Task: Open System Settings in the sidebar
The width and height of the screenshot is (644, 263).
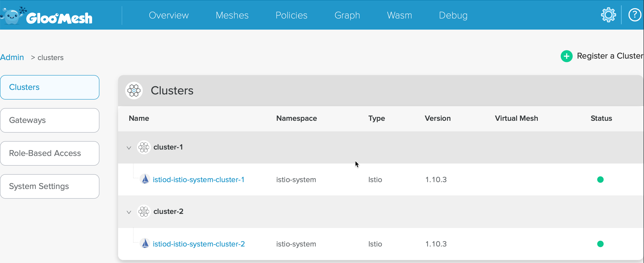Action: 50,186
